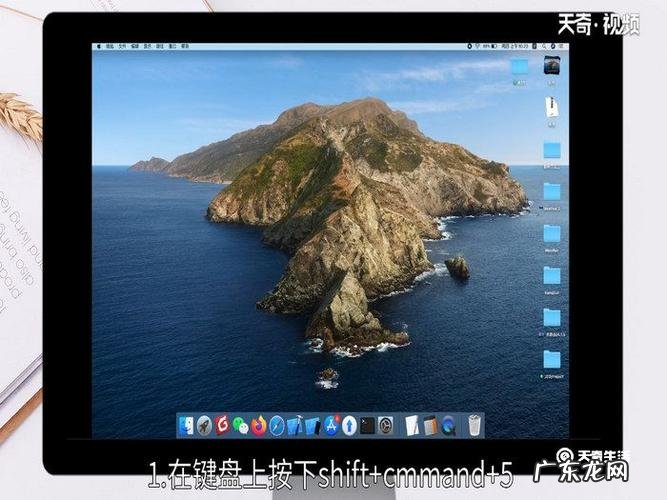The height and width of the screenshot is (500, 667).
Task: Open the blue upload arrow dock app
Action: click(349, 425)
